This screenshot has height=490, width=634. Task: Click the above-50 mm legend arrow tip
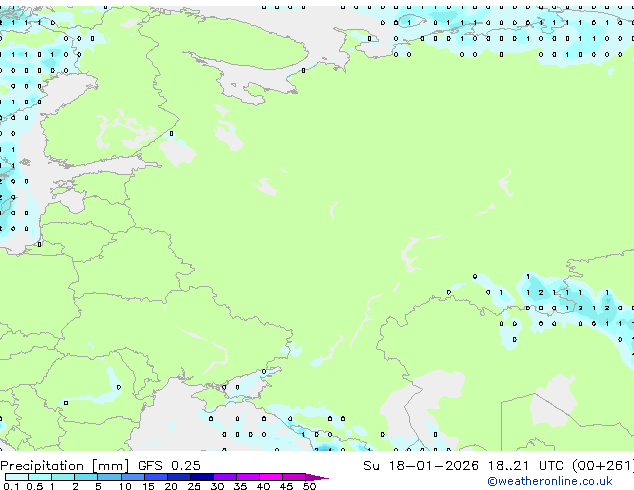pyautogui.click(x=317, y=477)
